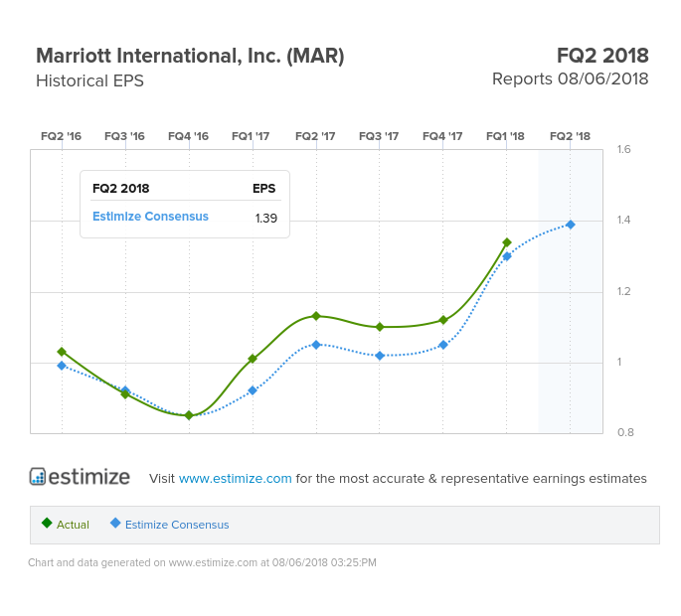The height and width of the screenshot is (616, 681).
Task: Click the FQ2 2018 header at top right
Action: click(x=602, y=56)
